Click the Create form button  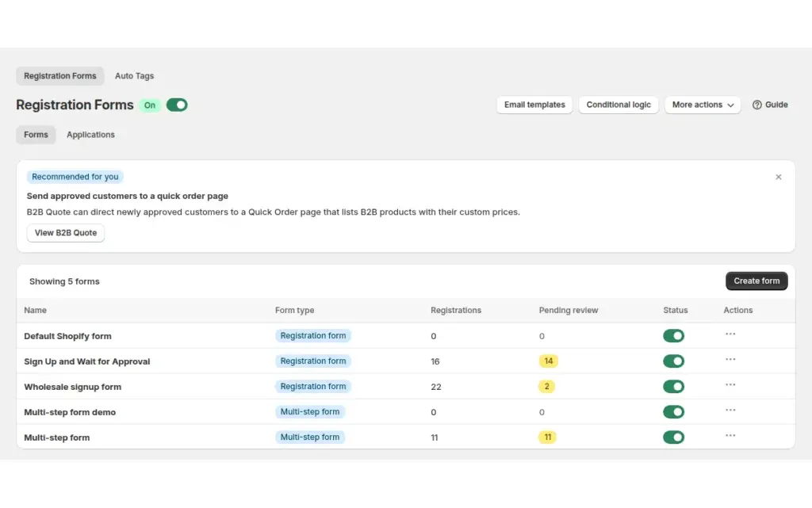[x=756, y=281]
